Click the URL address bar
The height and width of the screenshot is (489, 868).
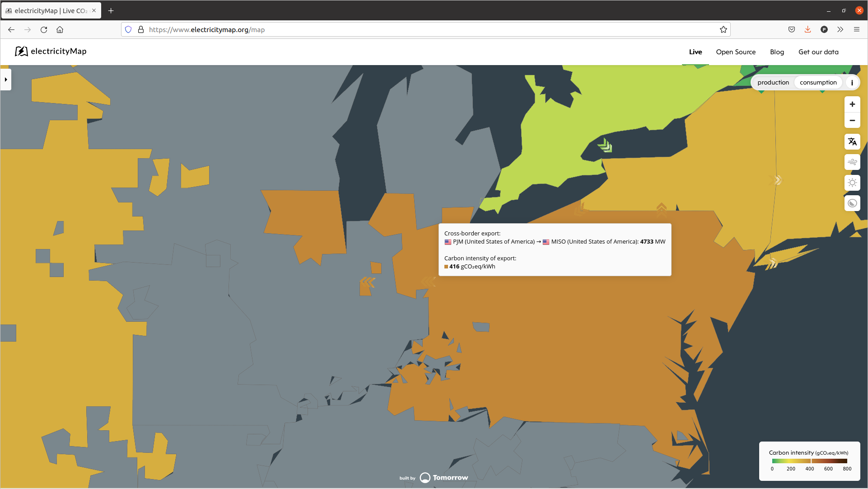[425, 30]
